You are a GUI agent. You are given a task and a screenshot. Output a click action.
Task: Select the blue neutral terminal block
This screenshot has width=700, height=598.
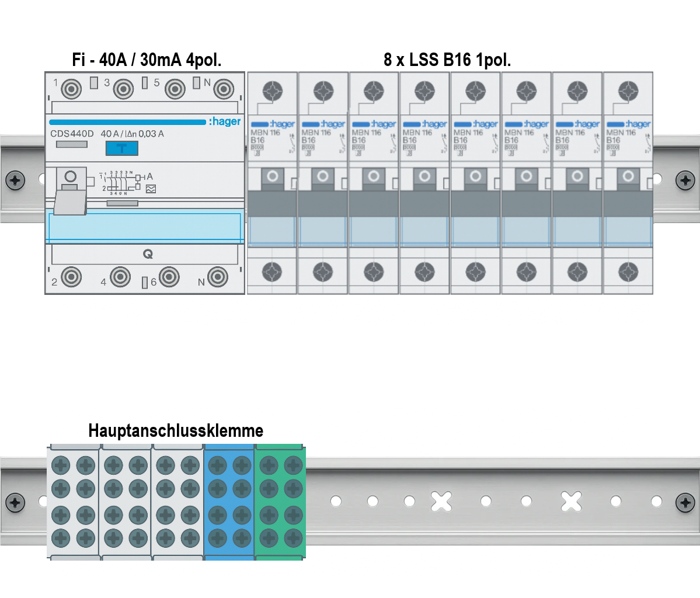229,502
